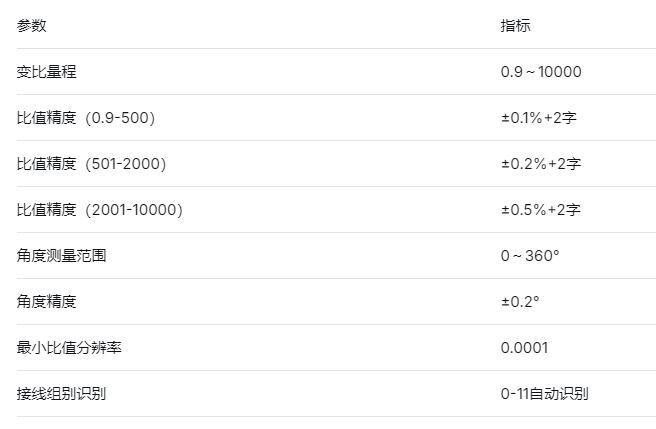The height and width of the screenshot is (429, 656).
Task: Select the '角度精度' parameter cell
Action: pos(47,302)
